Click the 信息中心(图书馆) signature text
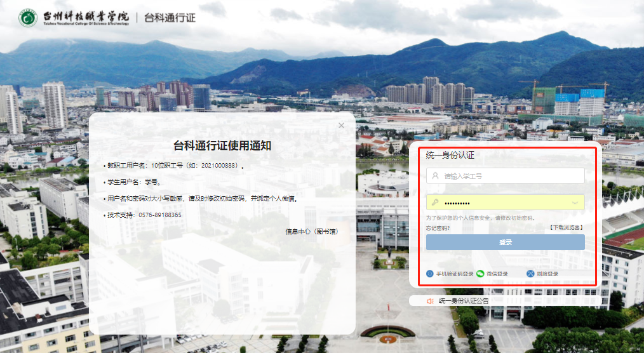Screen dimensions: 644x353 click(x=312, y=232)
